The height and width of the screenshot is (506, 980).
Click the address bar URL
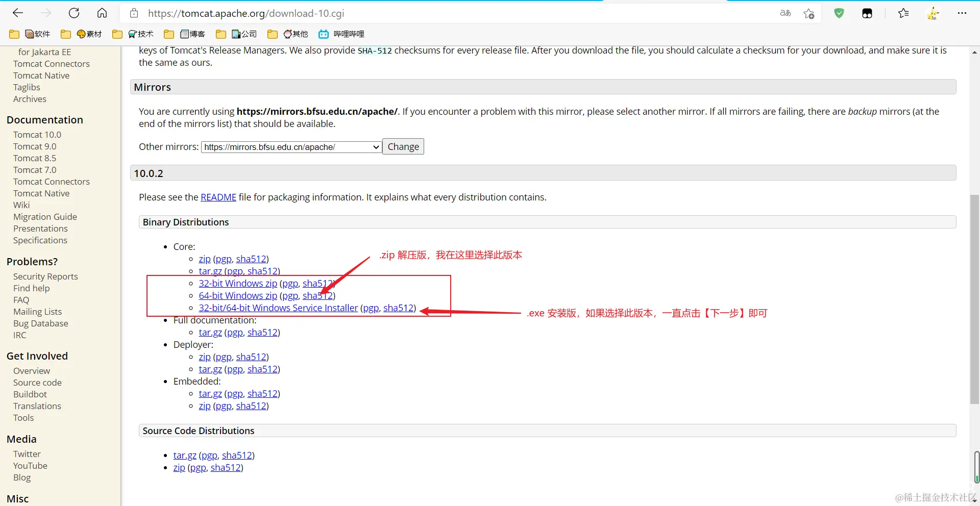(246, 14)
